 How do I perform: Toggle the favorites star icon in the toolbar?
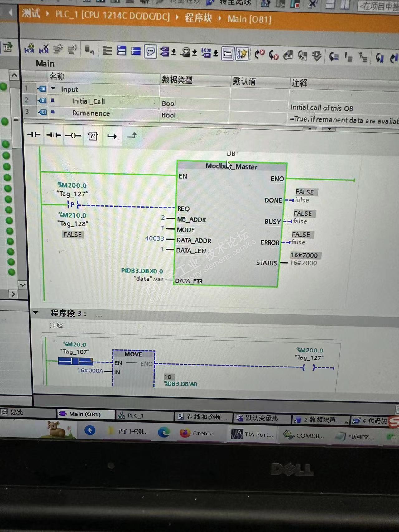click(x=242, y=54)
